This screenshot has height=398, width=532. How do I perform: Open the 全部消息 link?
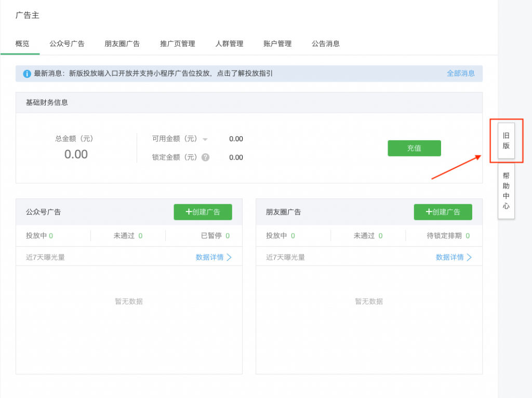461,73
